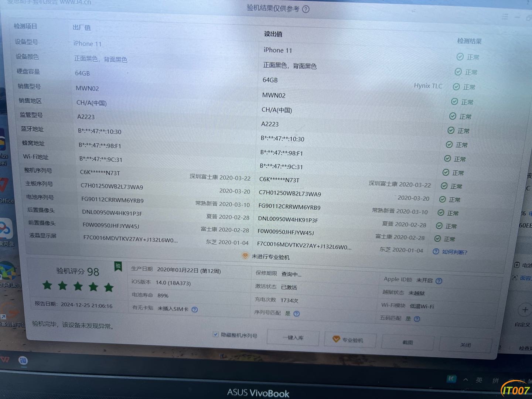
Task: Click the 正常 check icon for 前置摄像头
Action: pyautogui.click(x=437, y=239)
